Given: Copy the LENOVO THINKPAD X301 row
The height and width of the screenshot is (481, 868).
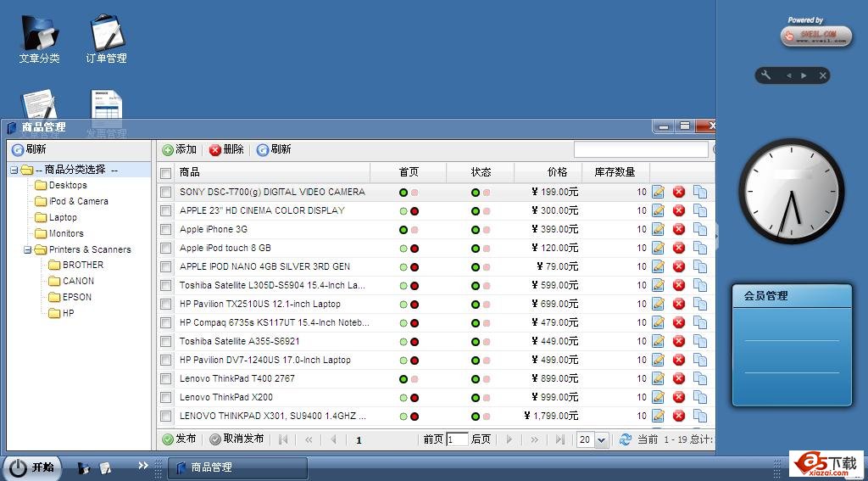Looking at the screenshot, I should tap(700, 416).
